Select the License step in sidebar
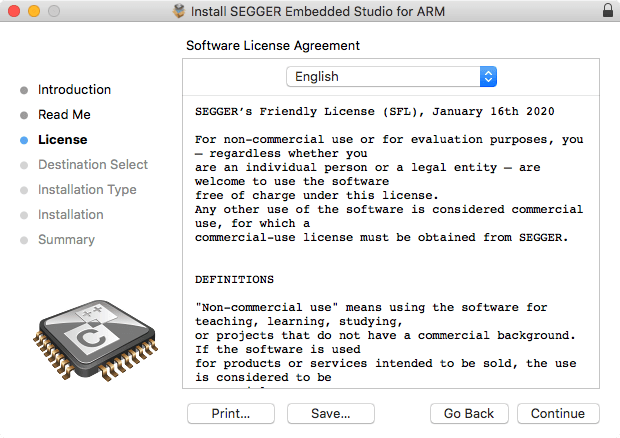This screenshot has height=438, width=620. coord(62,139)
